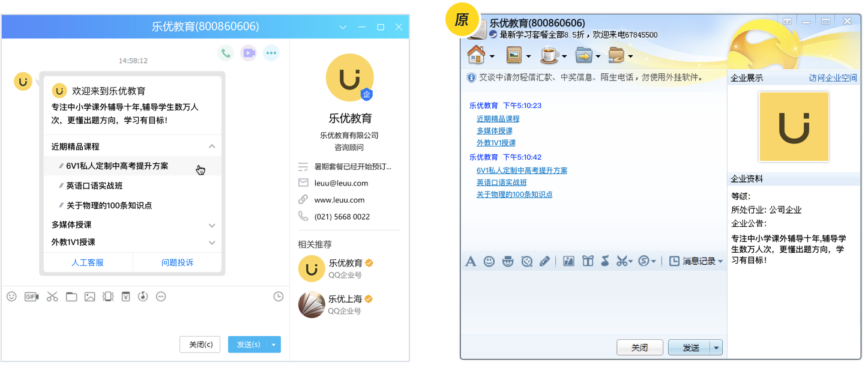Click the photo album icon in the old window toolbar
Screen dimensions: 868x371
pos(514,55)
